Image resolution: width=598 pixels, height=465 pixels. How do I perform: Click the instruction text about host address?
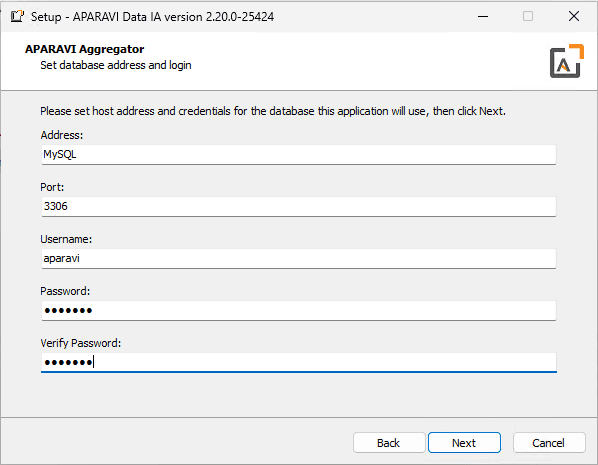[273, 111]
